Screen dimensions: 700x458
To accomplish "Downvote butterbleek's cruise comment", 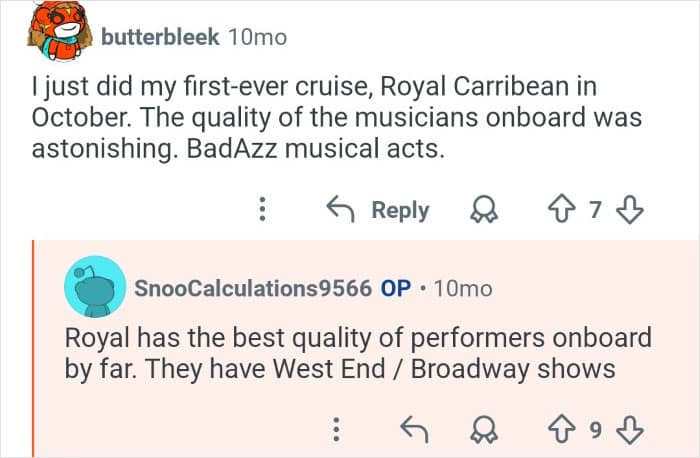I will point(630,210).
